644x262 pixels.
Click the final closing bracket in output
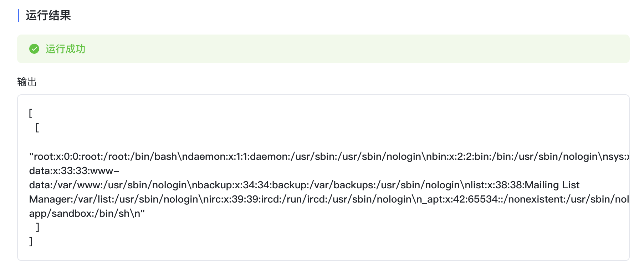coord(31,241)
